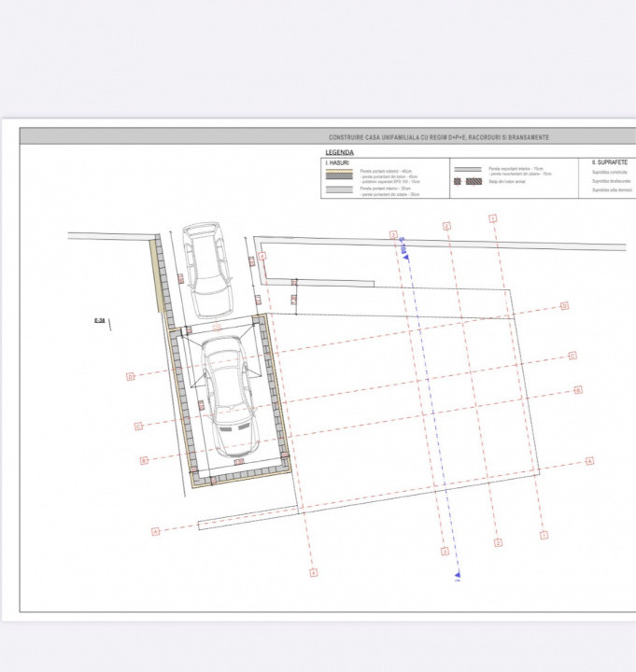This screenshot has height=672, width=636.
Task: Select grid axis marker D on the right
Action: click(x=565, y=305)
